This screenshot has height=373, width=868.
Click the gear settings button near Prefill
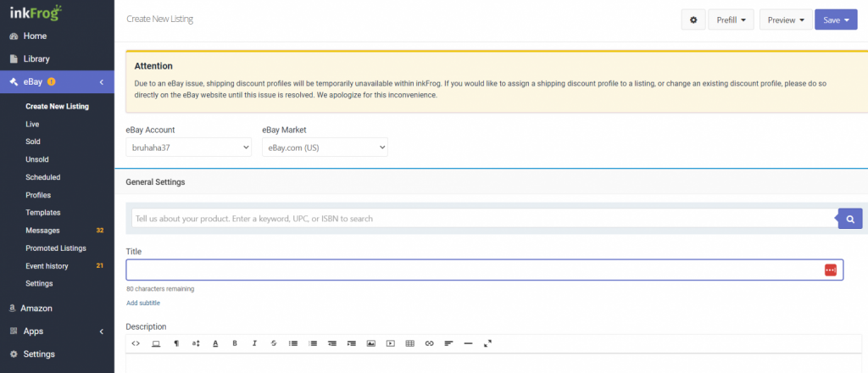tap(693, 20)
